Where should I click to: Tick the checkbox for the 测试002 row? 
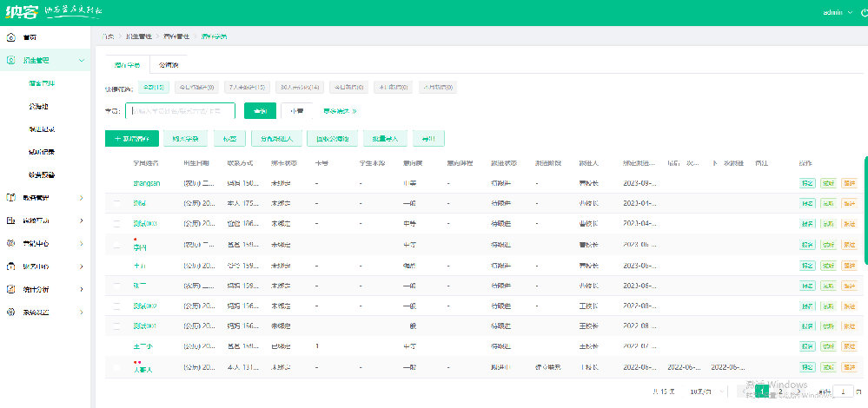click(x=116, y=306)
